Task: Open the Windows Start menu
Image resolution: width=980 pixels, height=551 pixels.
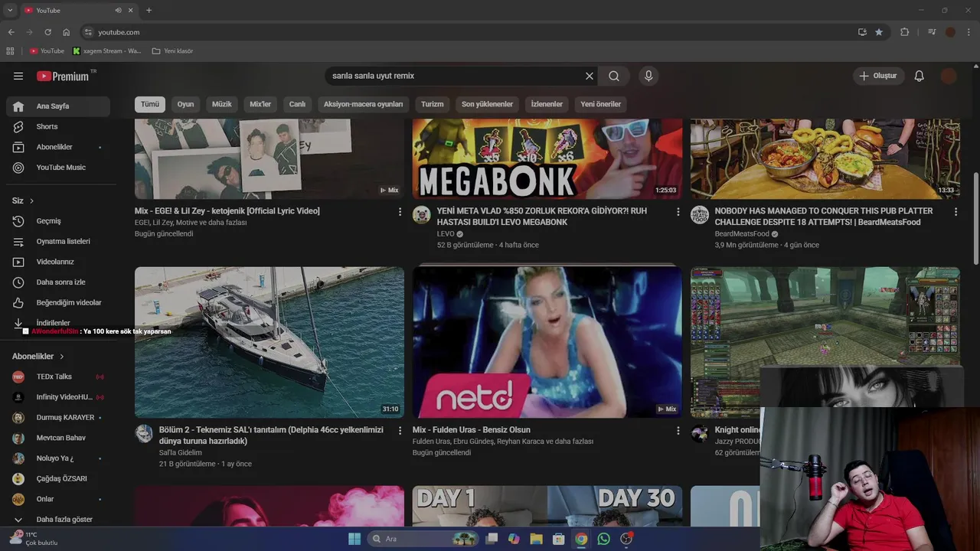Action: pos(354,539)
